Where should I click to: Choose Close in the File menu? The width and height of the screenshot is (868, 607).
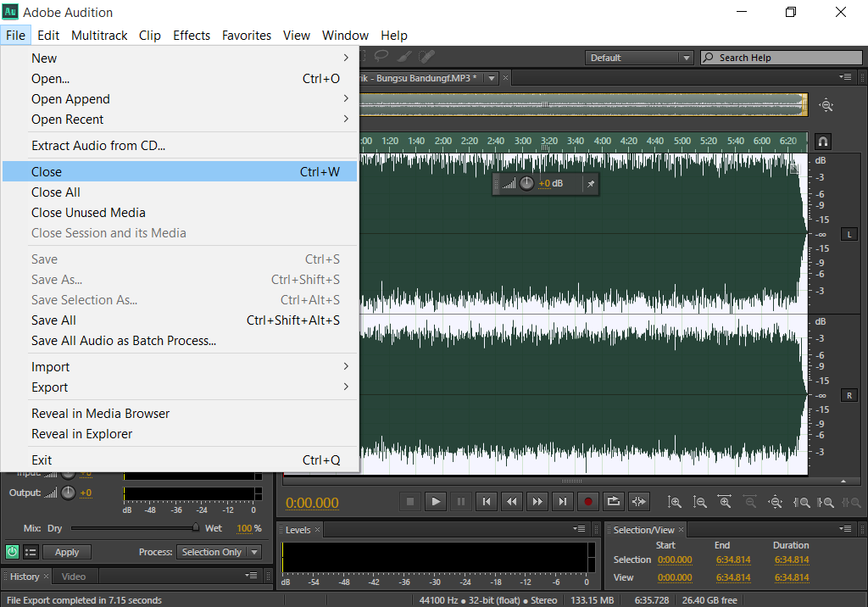pyautogui.click(x=180, y=172)
